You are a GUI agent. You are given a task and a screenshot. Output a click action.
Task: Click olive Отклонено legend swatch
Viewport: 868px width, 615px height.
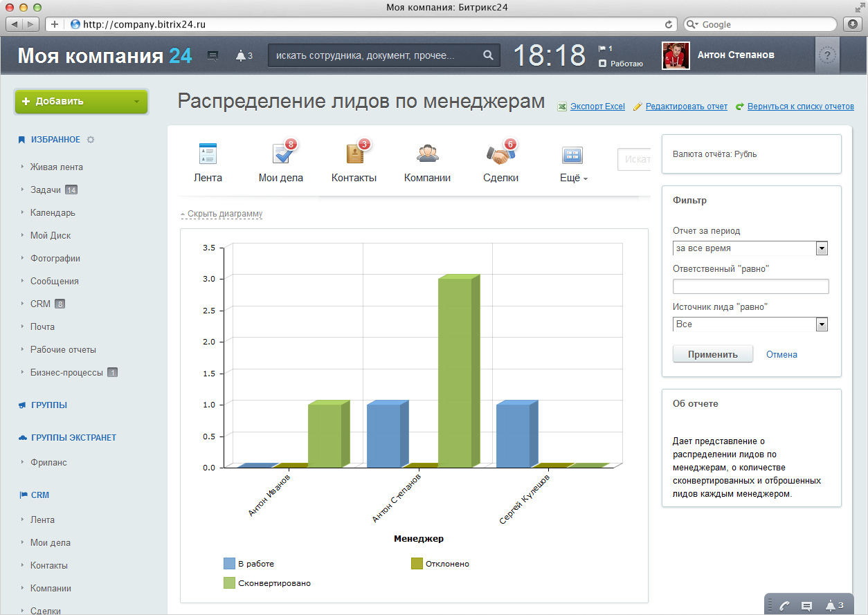tap(417, 564)
